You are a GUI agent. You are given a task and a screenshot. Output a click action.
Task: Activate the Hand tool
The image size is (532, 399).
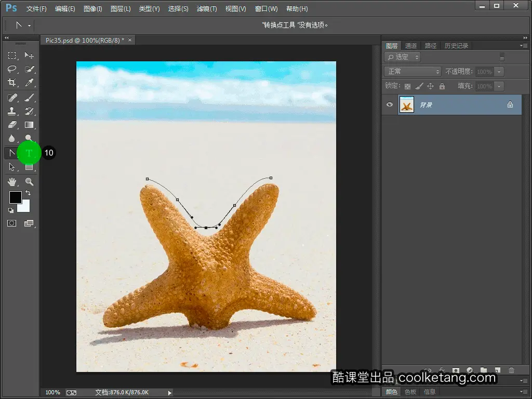pos(12,181)
